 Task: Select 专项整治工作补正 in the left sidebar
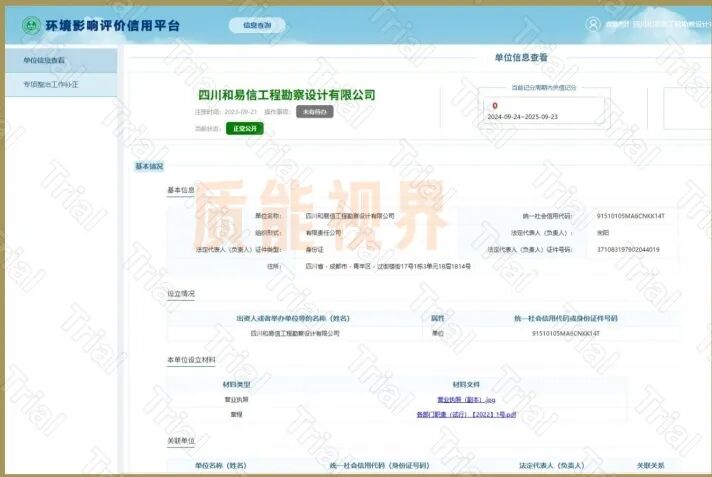tap(51, 84)
